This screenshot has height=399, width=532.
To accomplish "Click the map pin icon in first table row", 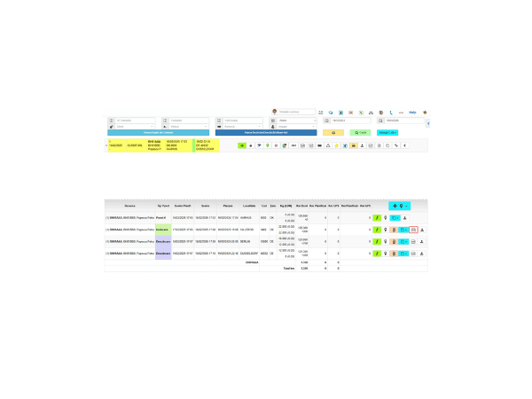I will (x=386, y=217).
